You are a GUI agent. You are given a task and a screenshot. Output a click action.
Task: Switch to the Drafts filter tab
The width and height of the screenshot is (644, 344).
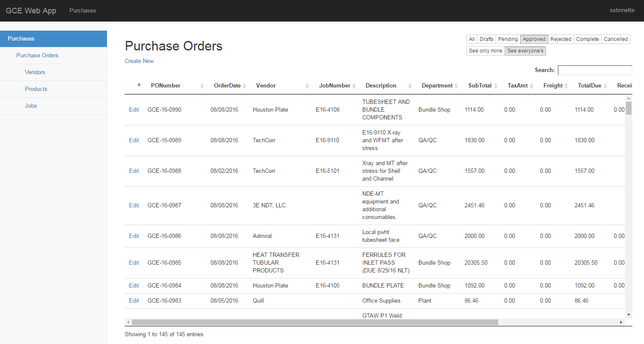pos(487,39)
